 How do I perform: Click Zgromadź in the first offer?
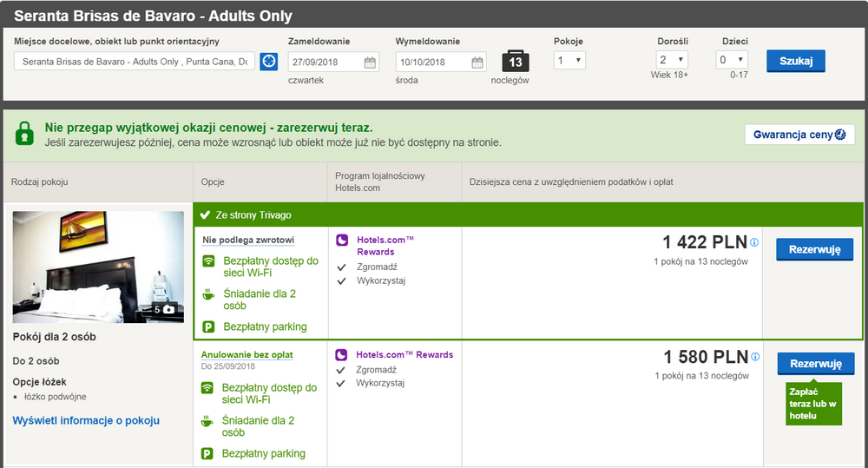tap(377, 267)
